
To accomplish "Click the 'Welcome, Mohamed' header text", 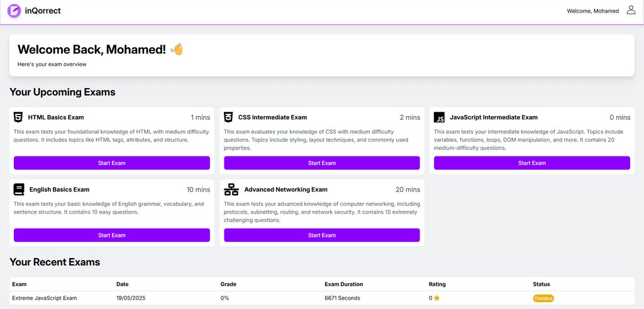I will [x=592, y=11].
